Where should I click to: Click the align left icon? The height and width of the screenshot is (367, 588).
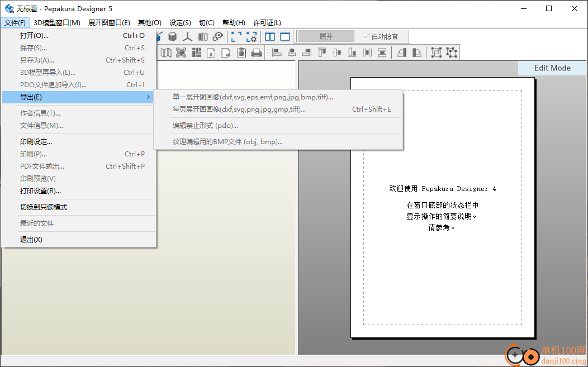pos(277,53)
